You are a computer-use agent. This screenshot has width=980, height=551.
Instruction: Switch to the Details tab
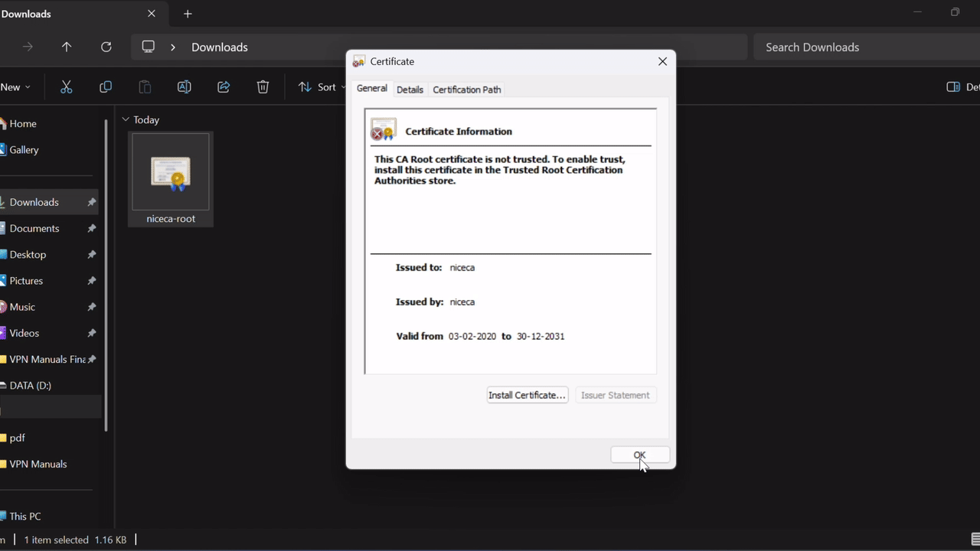coord(410,90)
